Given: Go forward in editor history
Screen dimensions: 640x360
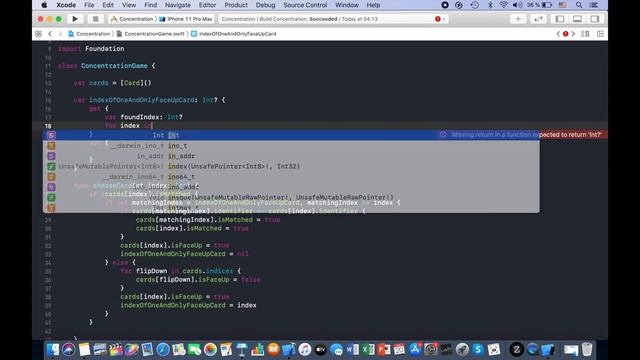Looking at the screenshot, I should click(60, 34).
